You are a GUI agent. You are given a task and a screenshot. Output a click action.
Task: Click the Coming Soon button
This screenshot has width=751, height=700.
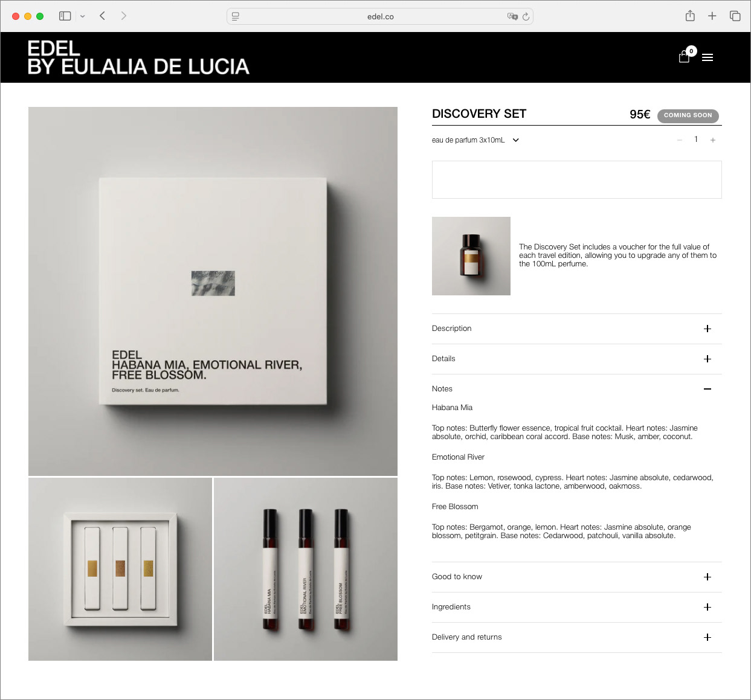coord(688,115)
